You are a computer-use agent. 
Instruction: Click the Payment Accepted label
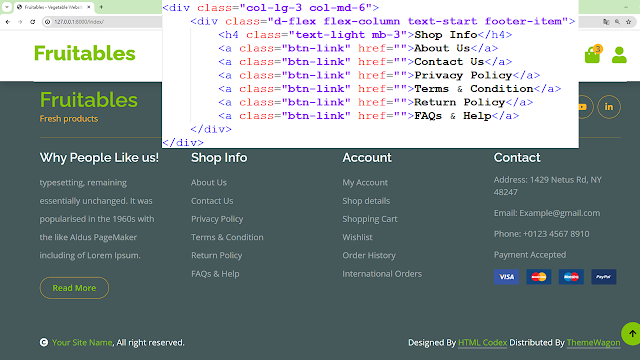(x=530, y=255)
